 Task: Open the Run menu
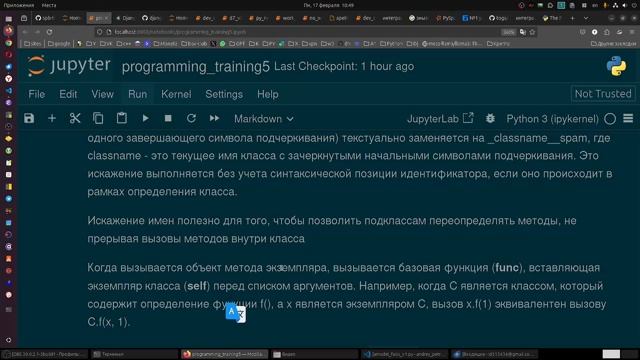(x=138, y=94)
